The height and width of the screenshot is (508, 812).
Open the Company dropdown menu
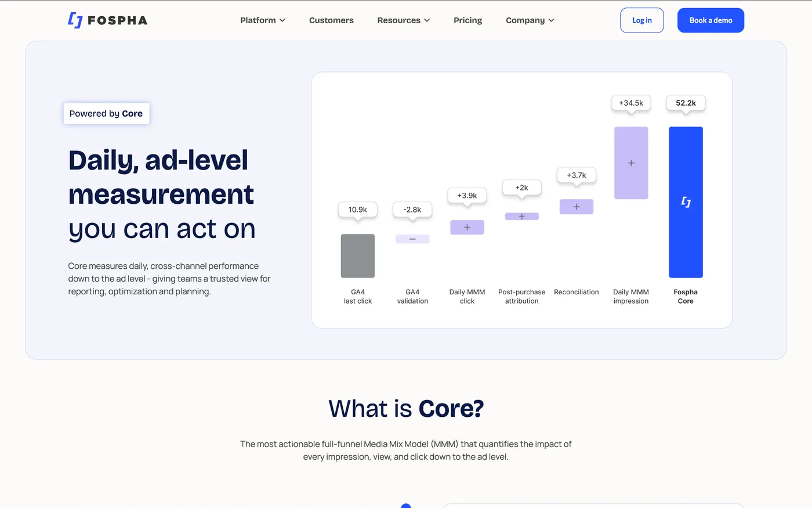529,20
